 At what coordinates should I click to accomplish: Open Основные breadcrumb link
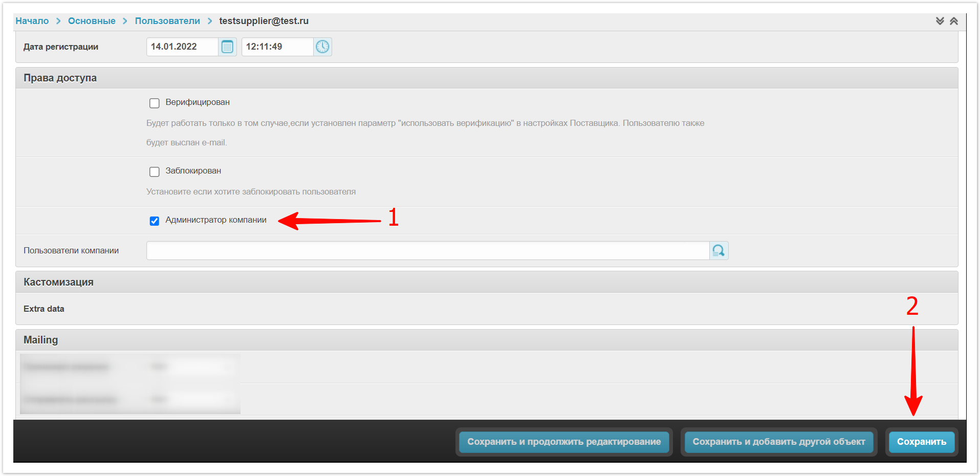92,21
